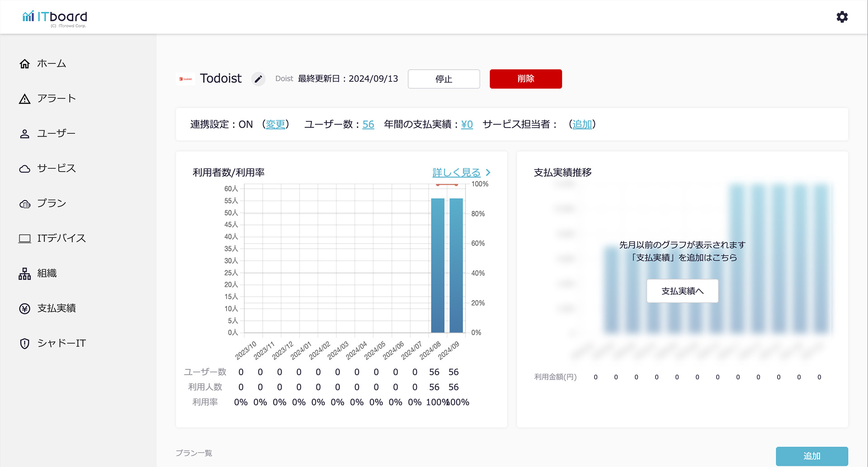Viewport: 868px width, 467px height.
Task: Open the settings gear icon
Action: 842,17
